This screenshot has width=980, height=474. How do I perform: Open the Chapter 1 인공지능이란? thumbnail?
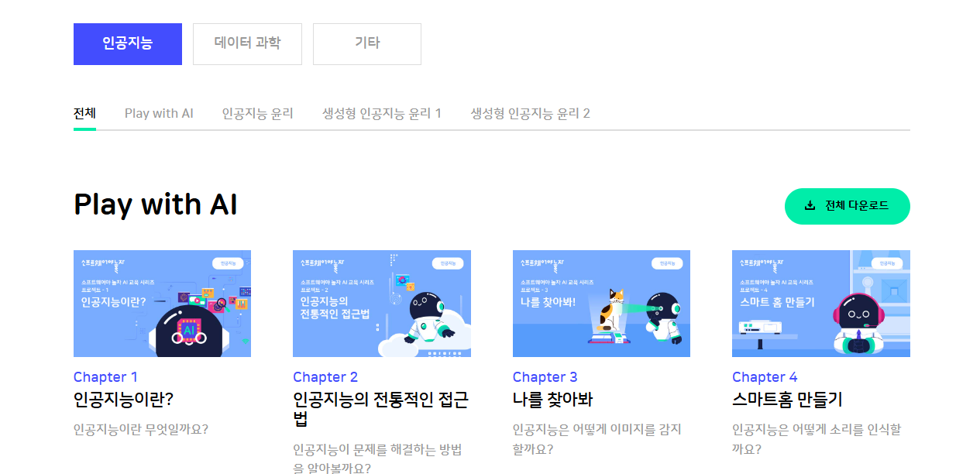click(162, 304)
